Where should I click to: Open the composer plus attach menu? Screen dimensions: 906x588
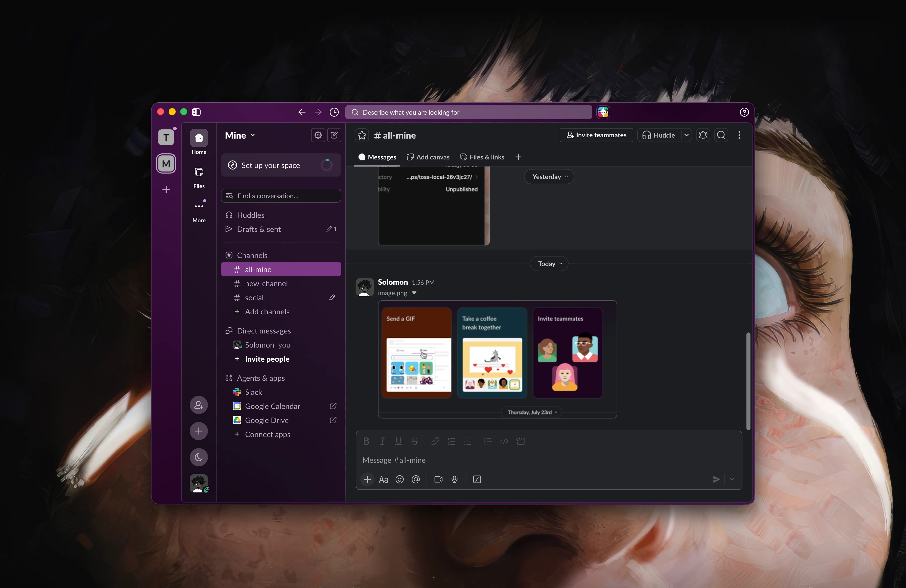coord(367,479)
